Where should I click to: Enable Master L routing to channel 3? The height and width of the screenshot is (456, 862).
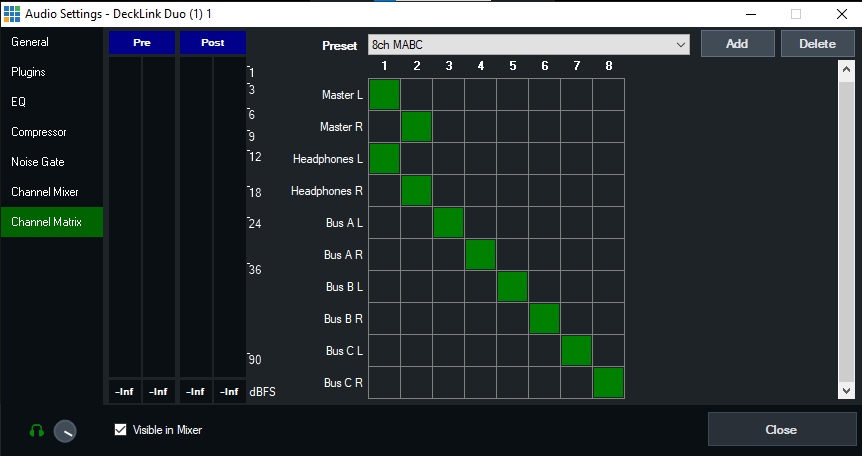coord(449,95)
